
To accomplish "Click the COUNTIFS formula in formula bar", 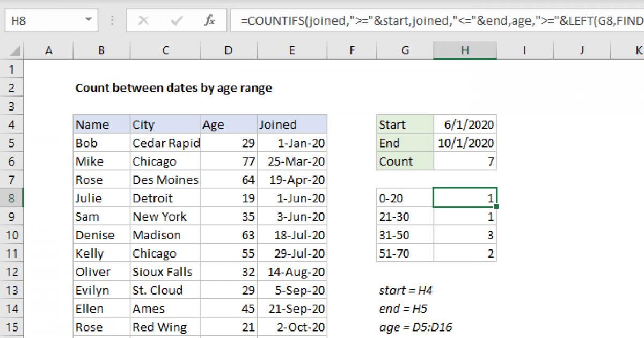I will coord(441,21).
